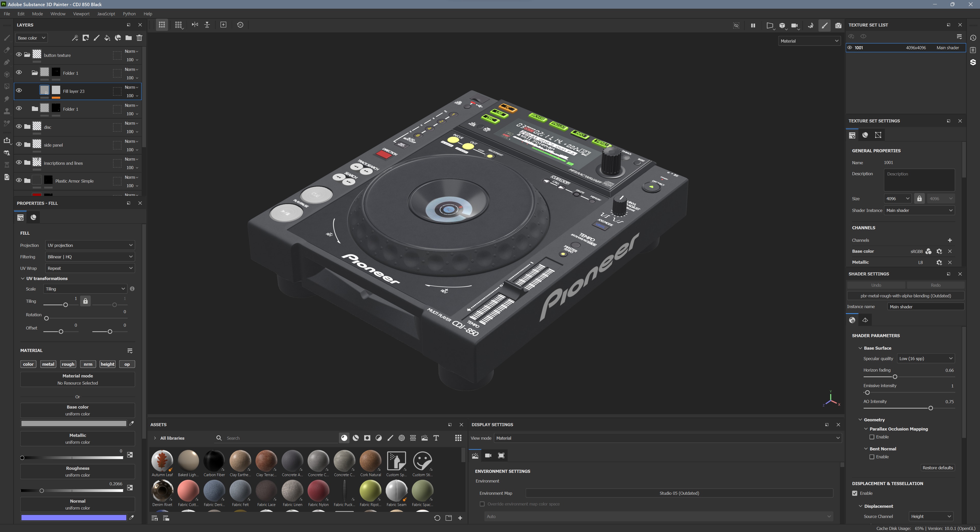Click the outdated shader name button
The height and width of the screenshot is (532, 980).
point(905,296)
